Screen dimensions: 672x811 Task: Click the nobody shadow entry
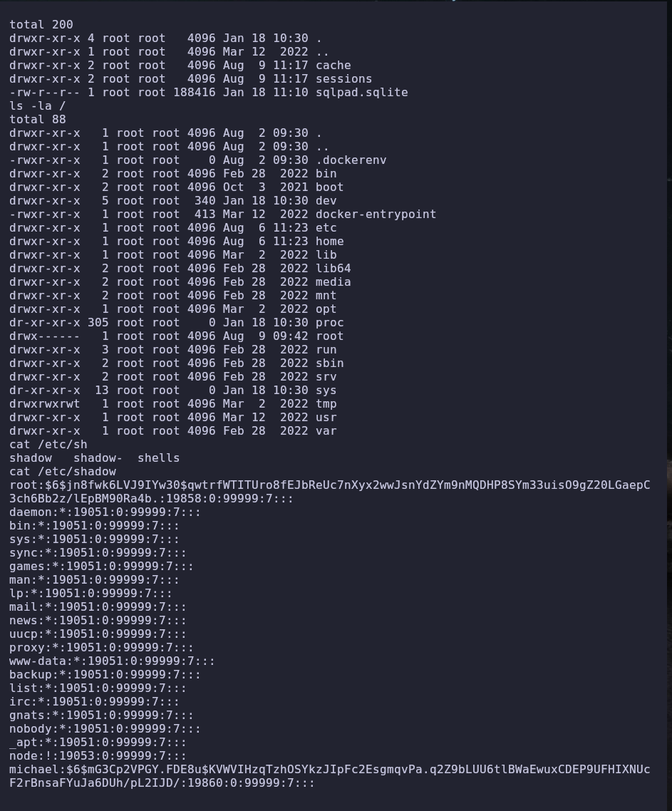[x=105, y=729]
